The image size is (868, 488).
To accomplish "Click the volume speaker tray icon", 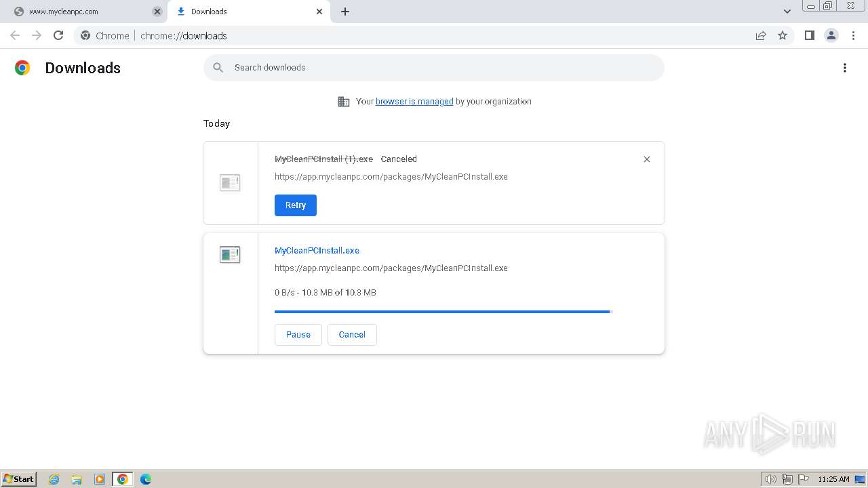I will tap(771, 479).
